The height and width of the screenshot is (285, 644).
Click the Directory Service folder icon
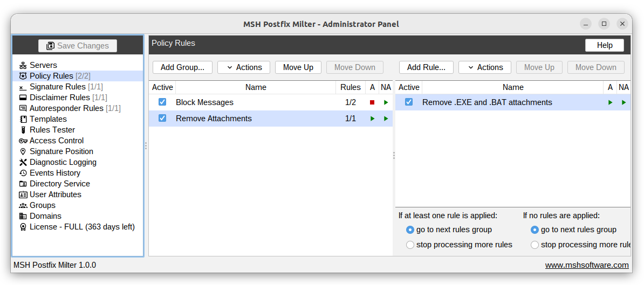click(x=23, y=184)
